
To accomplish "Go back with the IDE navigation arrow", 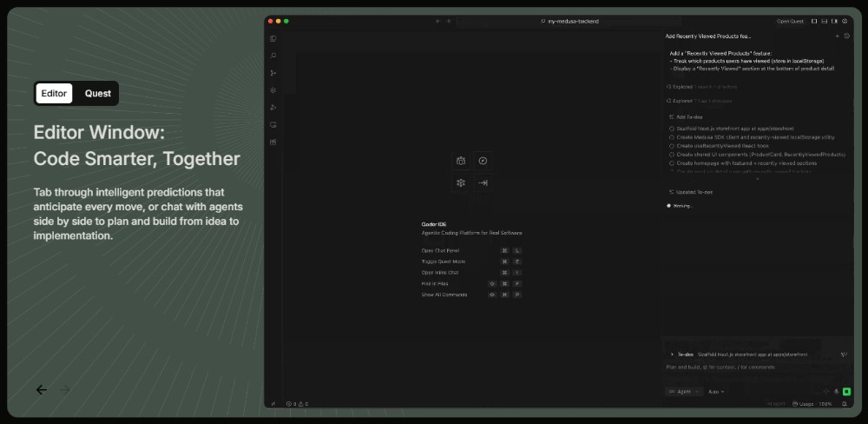I will [x=437, y=21].
